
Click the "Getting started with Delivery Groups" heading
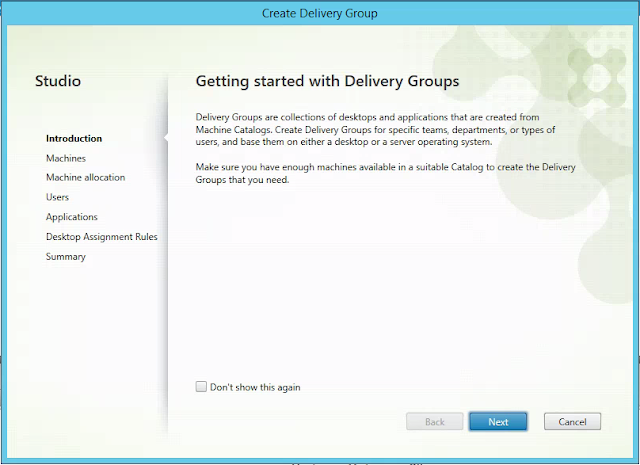click(327, 81)
